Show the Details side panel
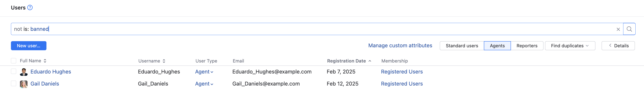Image resolution: width=644 pixels, height=106 pixels. pos(618,46)
